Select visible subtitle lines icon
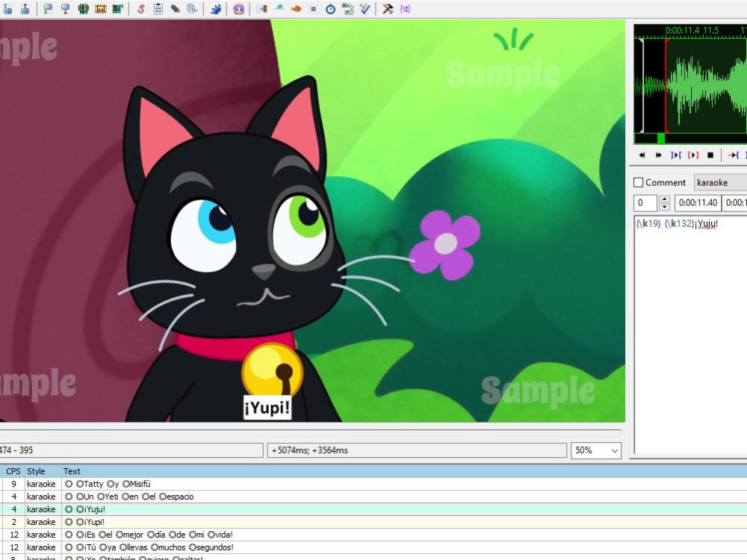Viewport: 747px width, 560px height. [x=83, y=8]
